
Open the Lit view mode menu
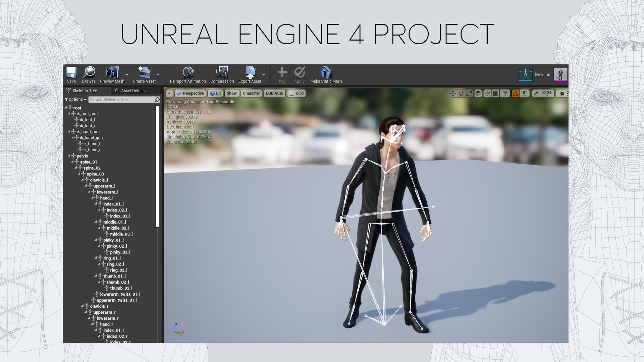point(215,94)
